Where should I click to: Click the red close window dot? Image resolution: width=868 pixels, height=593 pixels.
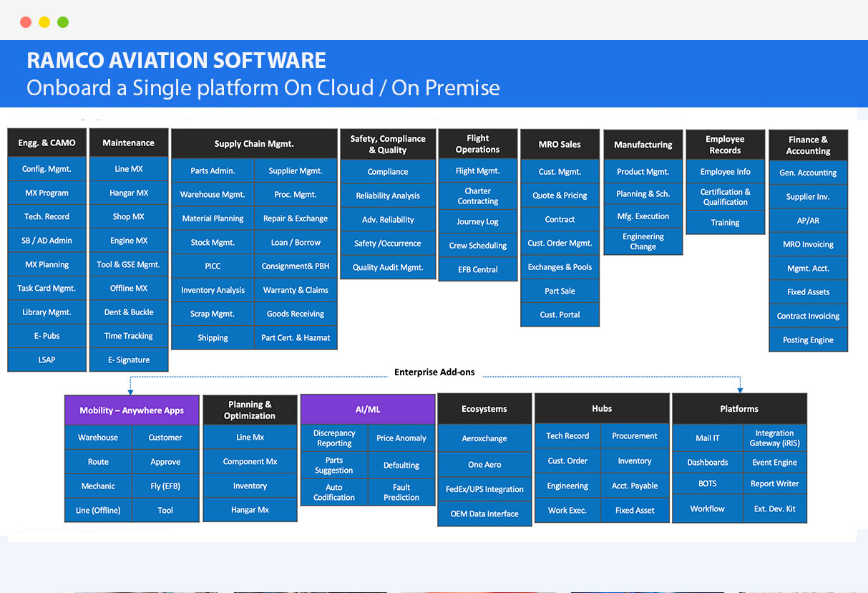coord(26,22)
